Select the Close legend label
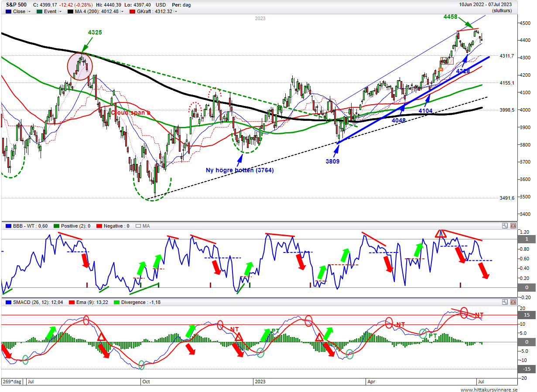537x392 pixels. (x=19, y=11)
